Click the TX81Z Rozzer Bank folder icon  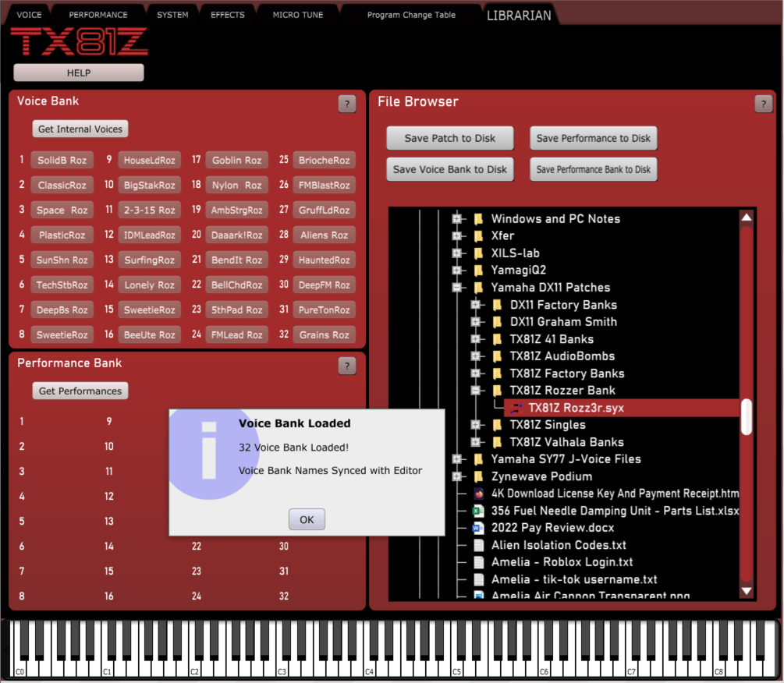pyautogui.click(x=497, y=390)
